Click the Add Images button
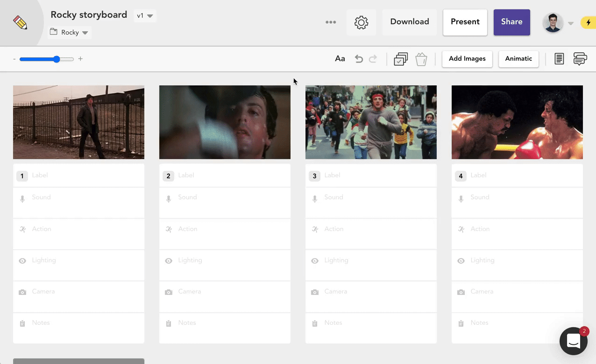This screenshot has height=364, width=596. coord(467,59)
